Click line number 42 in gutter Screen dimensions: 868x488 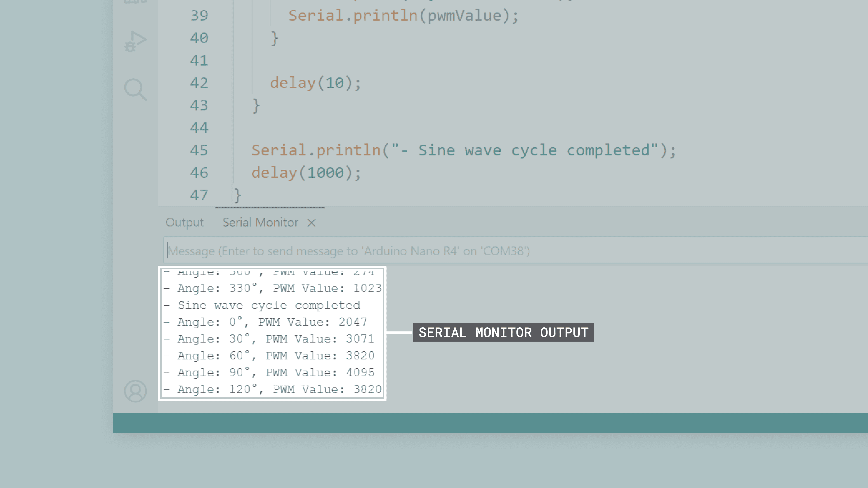click(199, 83)
